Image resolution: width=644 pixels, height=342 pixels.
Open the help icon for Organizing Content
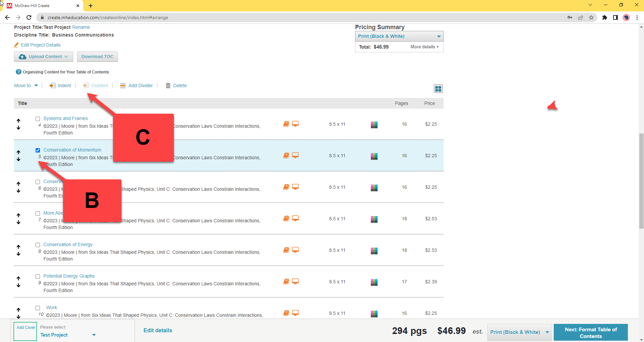tap(18, 72)
